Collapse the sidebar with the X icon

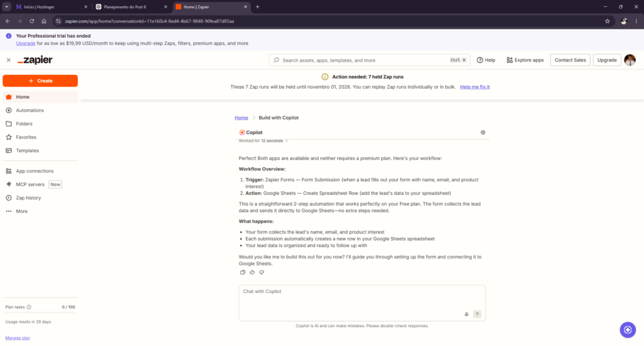(x=9, y=60)
